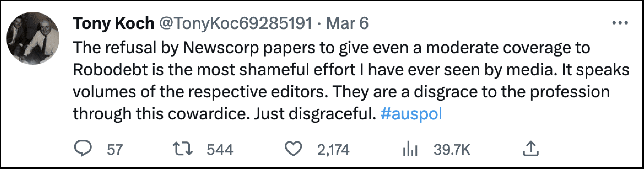Click the 544 retweets count
The height and width of the screenshot is (169, 644).
[220, 150]
